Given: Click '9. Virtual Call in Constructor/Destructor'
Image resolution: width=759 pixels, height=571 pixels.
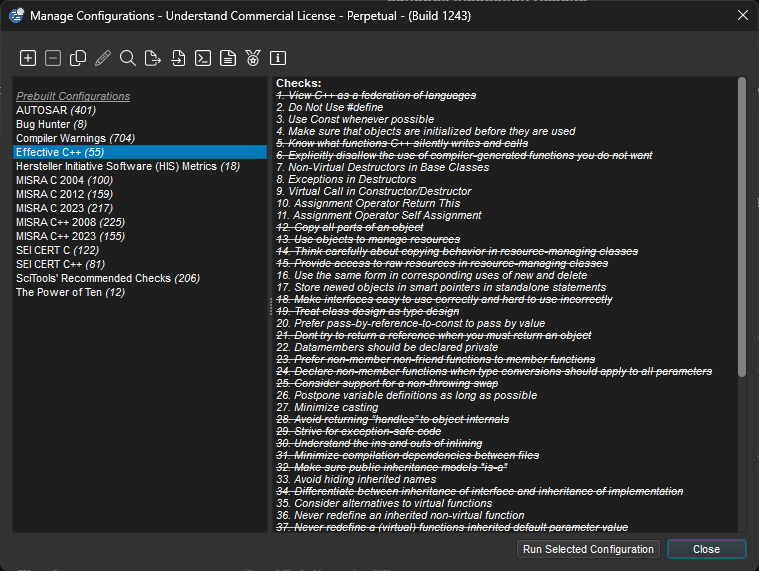Looking at the screenshot, I should click(373, 191).
